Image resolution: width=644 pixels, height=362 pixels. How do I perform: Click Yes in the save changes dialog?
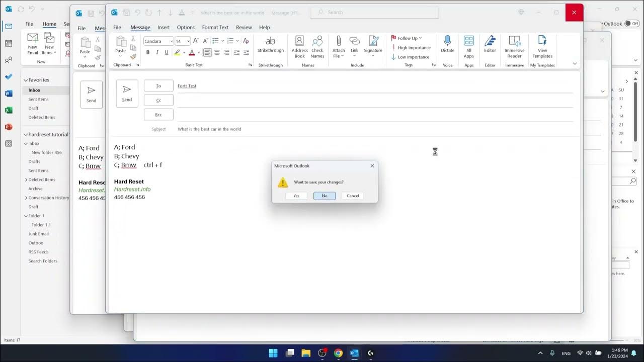[296, 196]
